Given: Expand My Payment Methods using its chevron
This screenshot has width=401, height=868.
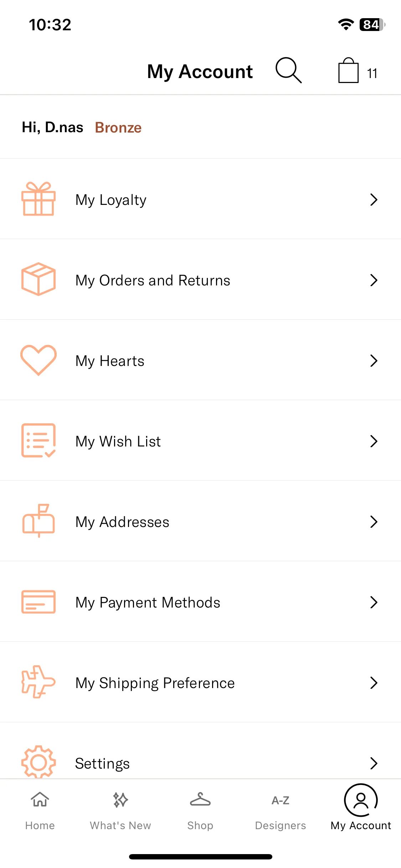Looking at the screenshot, I should (374, 602).
